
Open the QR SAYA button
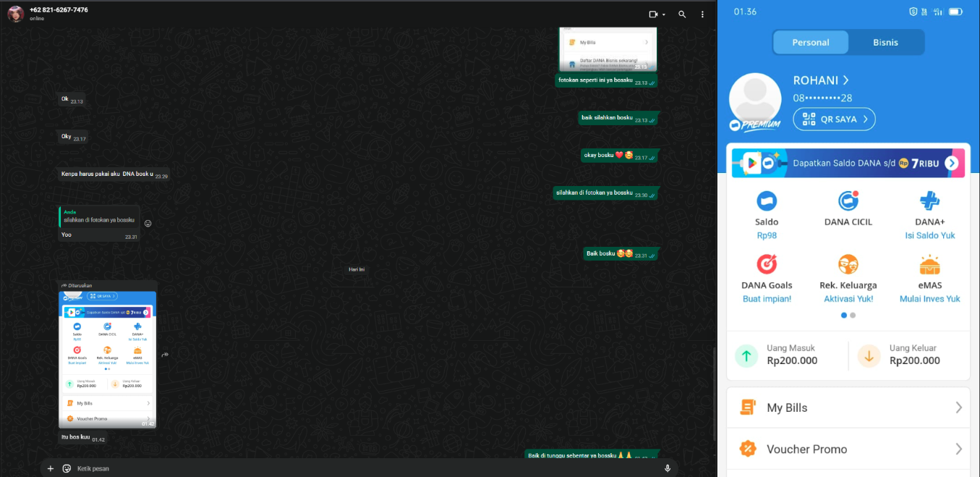834,119
